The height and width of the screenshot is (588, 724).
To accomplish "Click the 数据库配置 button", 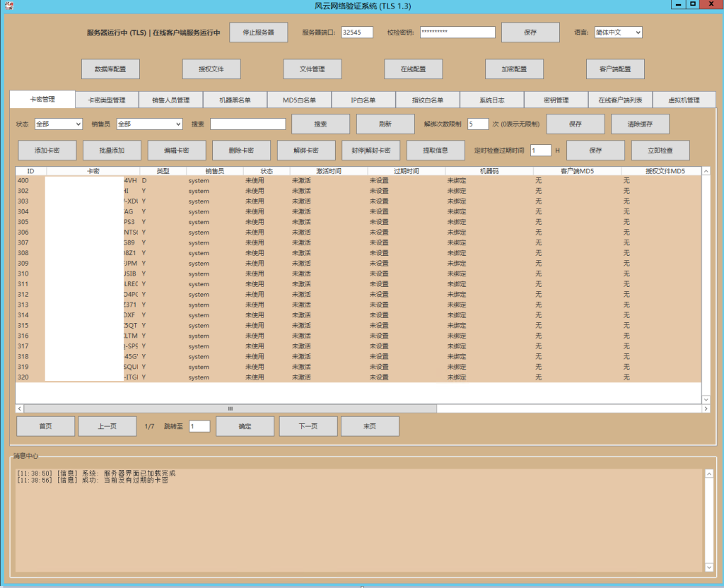I will (x=110, y=69).
